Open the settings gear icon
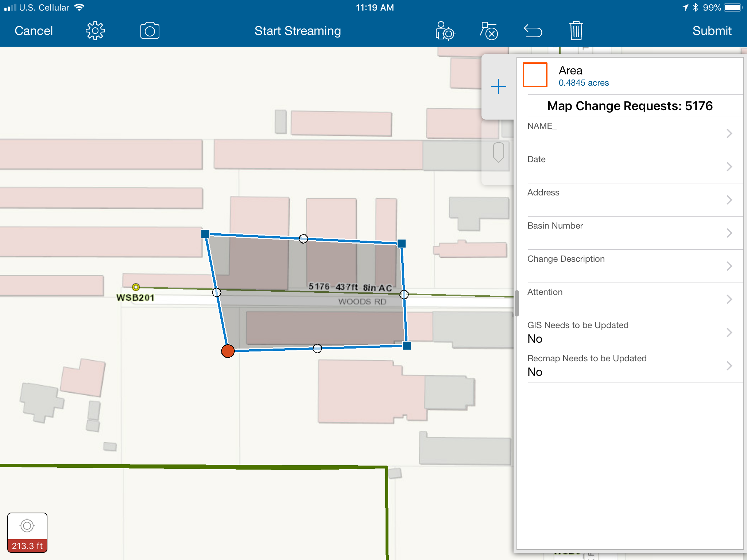 pyautogui.click(x=95, y=31)
